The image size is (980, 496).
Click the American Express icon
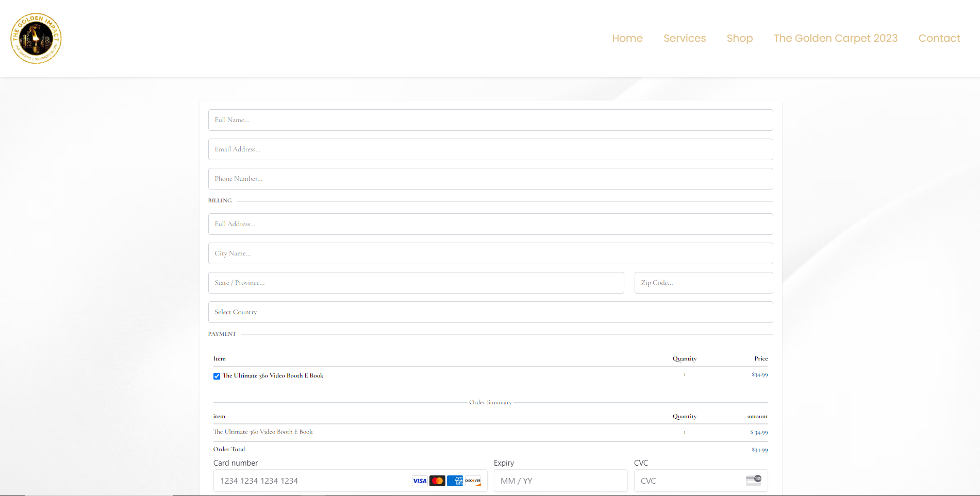pyautogui.click(x=455, y=481)
